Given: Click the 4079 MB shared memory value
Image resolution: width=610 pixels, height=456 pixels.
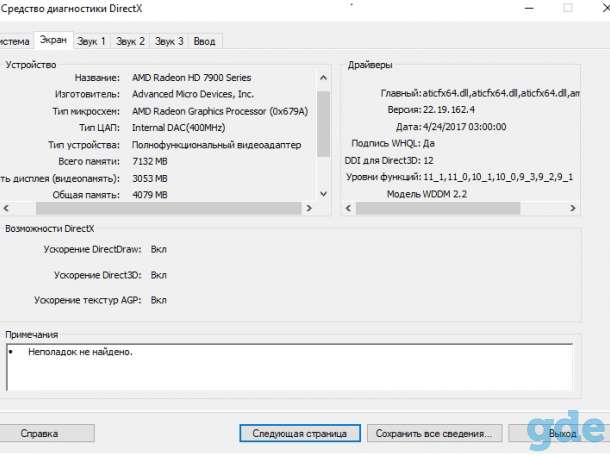Looking at the screenshot, I should point(150,195).
